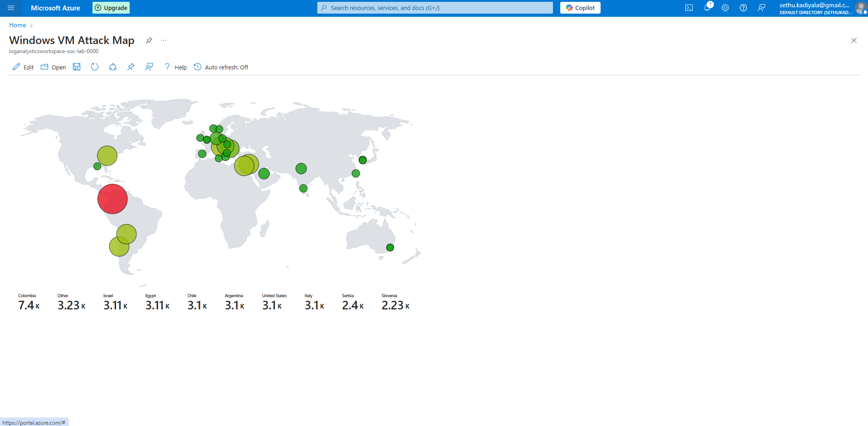Image resolution: width=868 pixels, height=426 pixels.
Task: Click the search resources input field
Action: (x=435, y=8)
